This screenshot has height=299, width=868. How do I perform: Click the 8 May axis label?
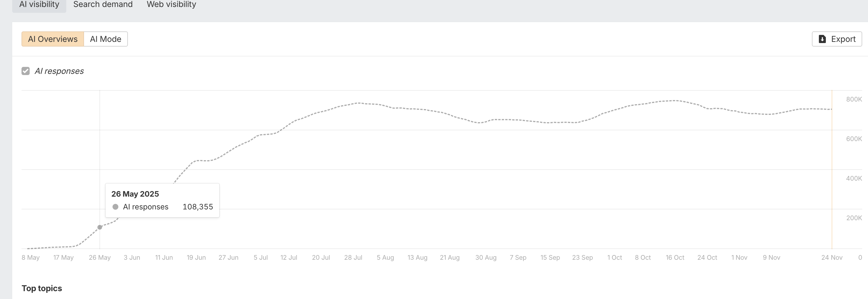[31, 257]
